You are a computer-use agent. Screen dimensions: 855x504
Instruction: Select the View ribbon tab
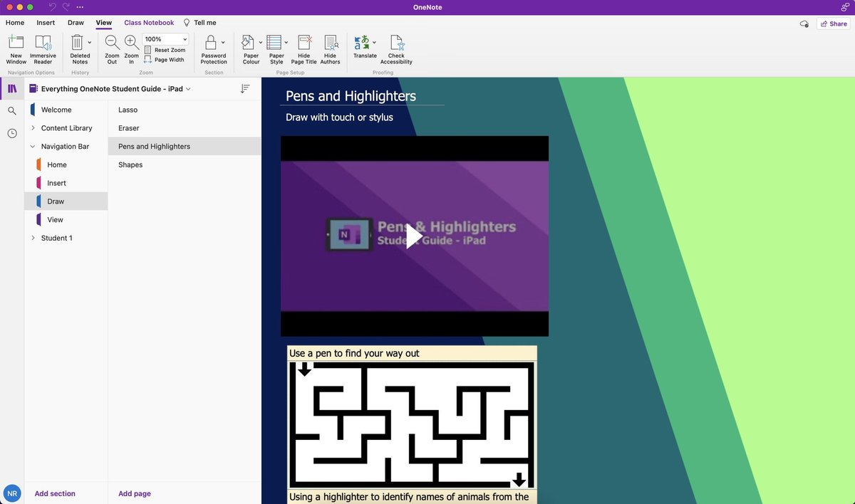(103, 23)
